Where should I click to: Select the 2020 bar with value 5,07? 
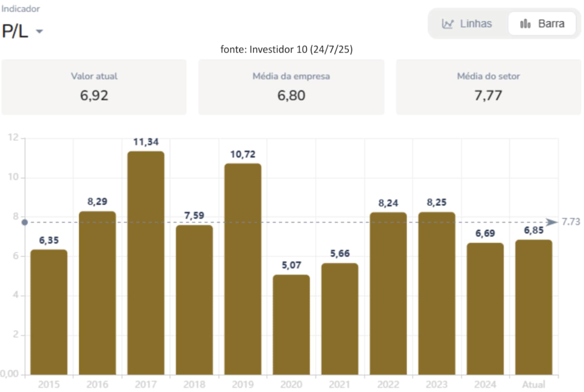tap(291, 325)
